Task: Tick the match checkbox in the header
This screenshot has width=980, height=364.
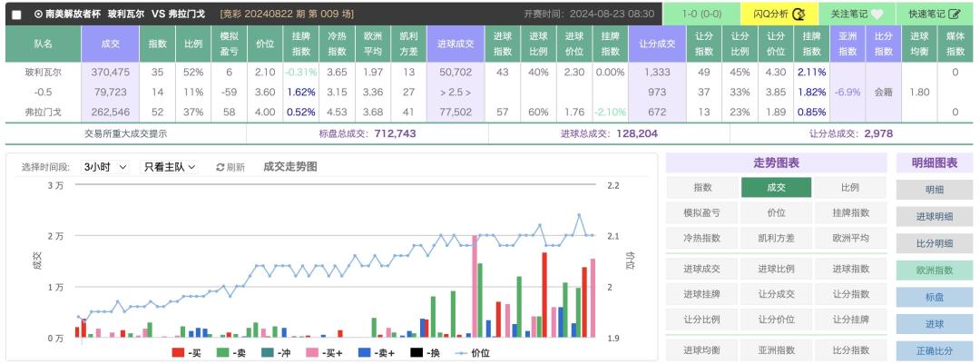Action: click(17, 15)
